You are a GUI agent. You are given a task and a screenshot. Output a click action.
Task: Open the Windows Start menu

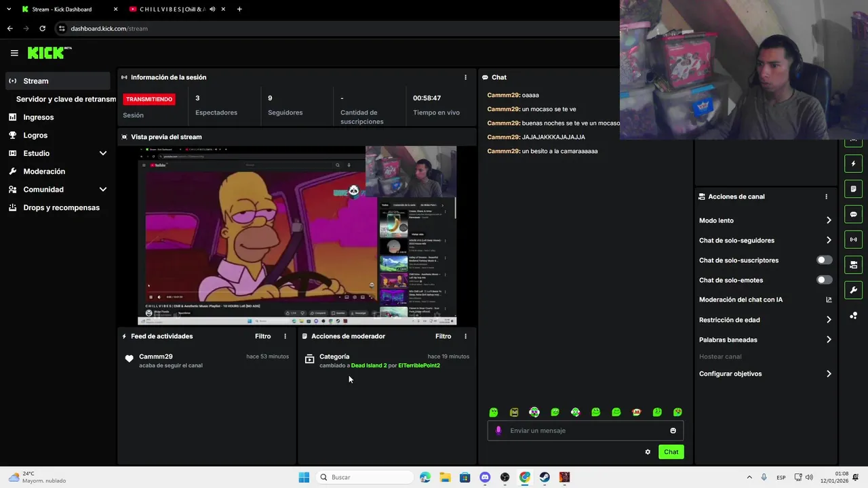304,477
